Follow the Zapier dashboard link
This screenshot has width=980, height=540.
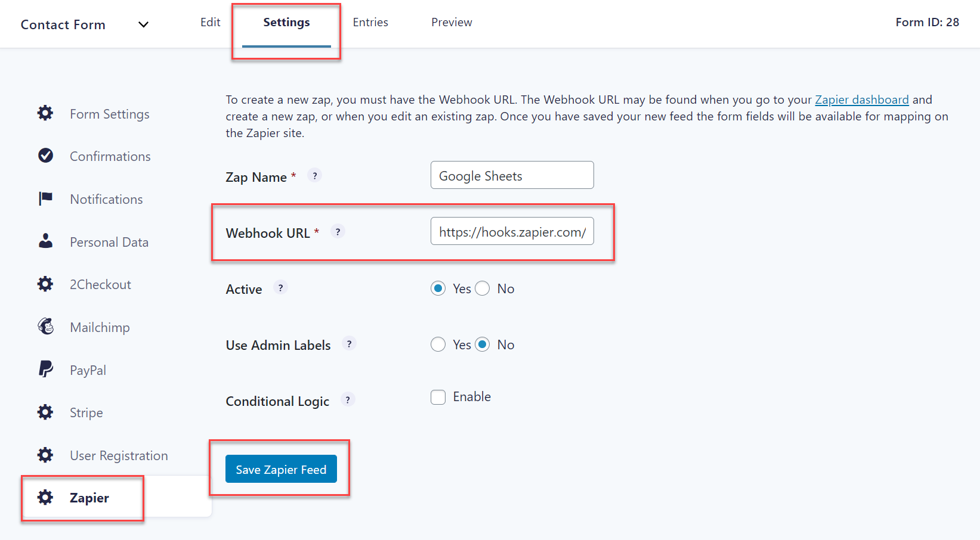tap(861, 100)
